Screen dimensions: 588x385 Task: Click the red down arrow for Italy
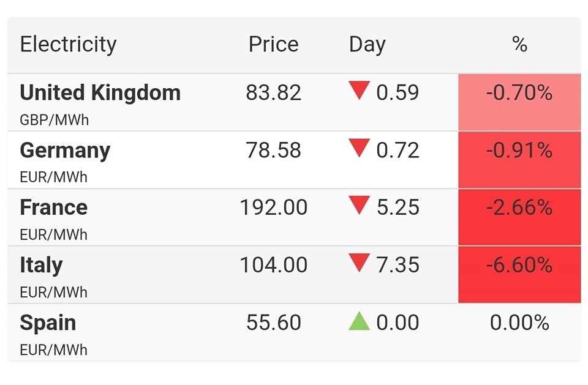coord(359,263)
